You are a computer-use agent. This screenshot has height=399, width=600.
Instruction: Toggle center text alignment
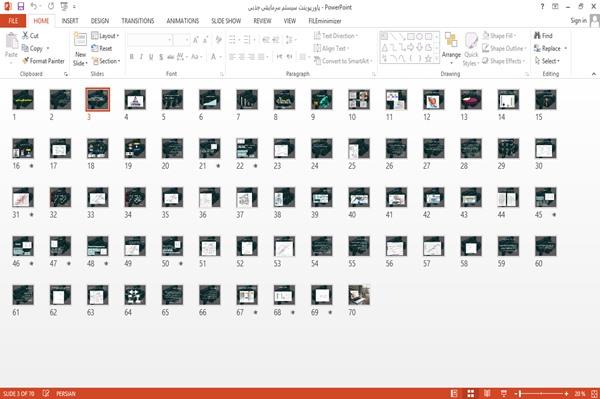(241, 57)
